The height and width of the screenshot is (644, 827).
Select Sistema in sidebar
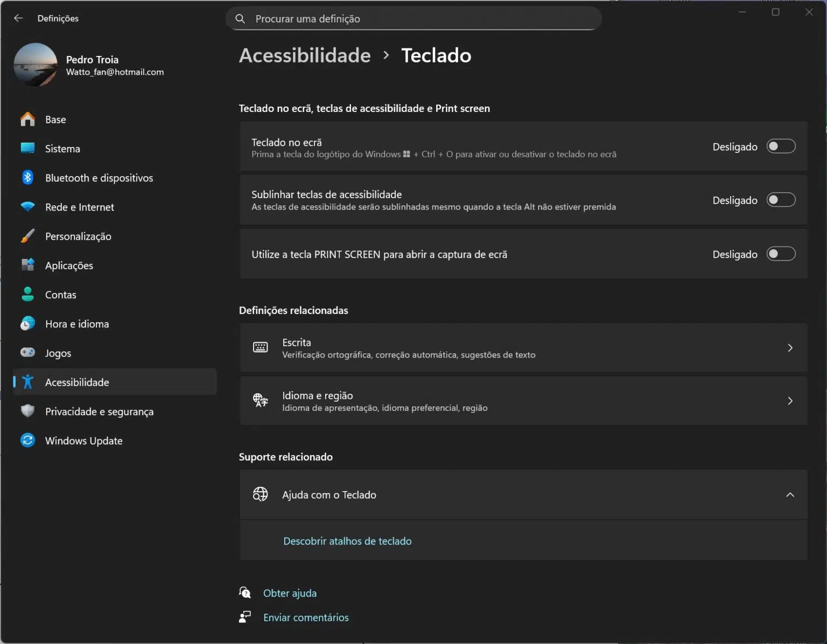[x=115, y=149]
